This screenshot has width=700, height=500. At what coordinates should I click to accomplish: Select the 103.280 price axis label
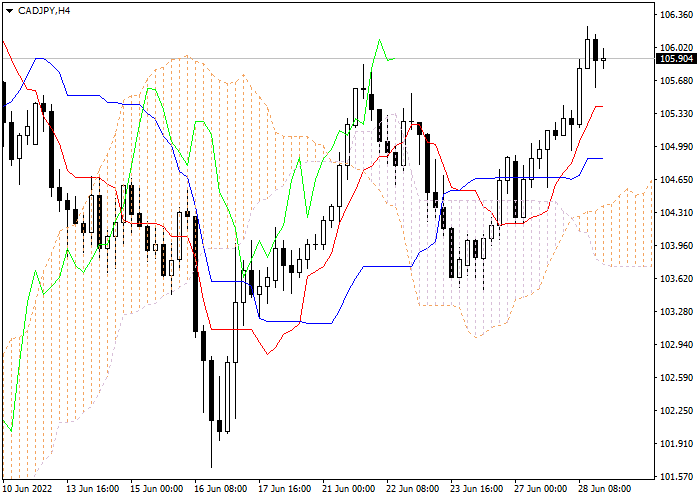coord(676,312)
